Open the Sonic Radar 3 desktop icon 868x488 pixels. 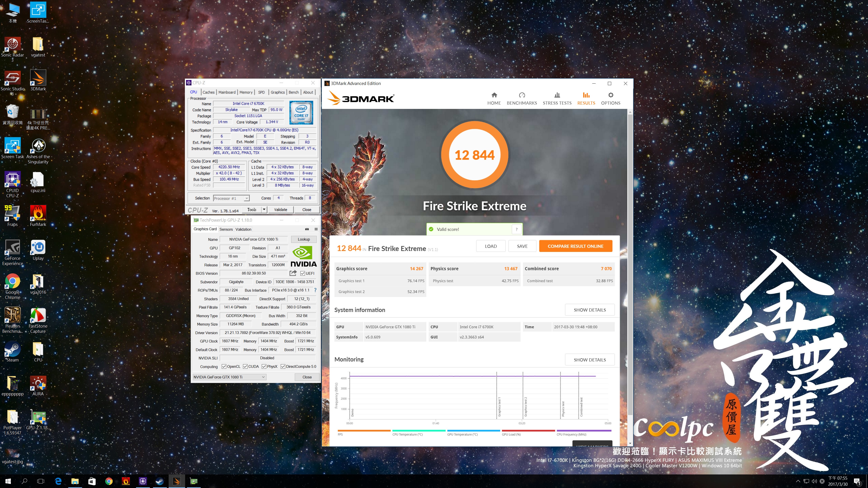point(12,49)
